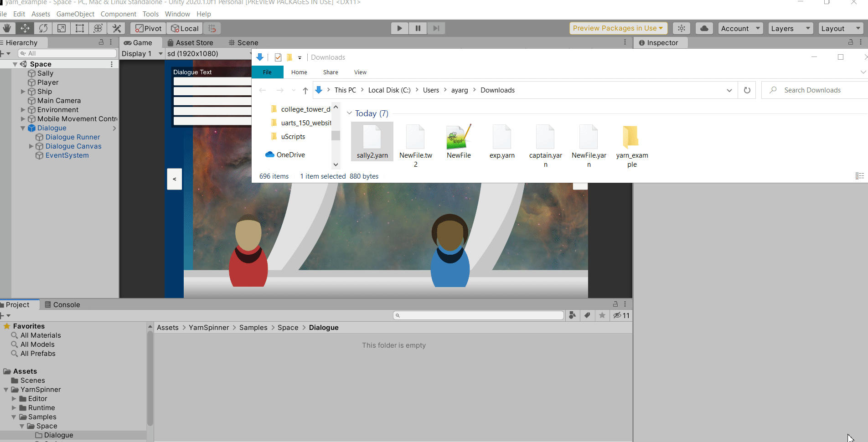Select the Rotate tool
Image resolution: width=868 pixels, height=442 pixels.
[43, 28]
